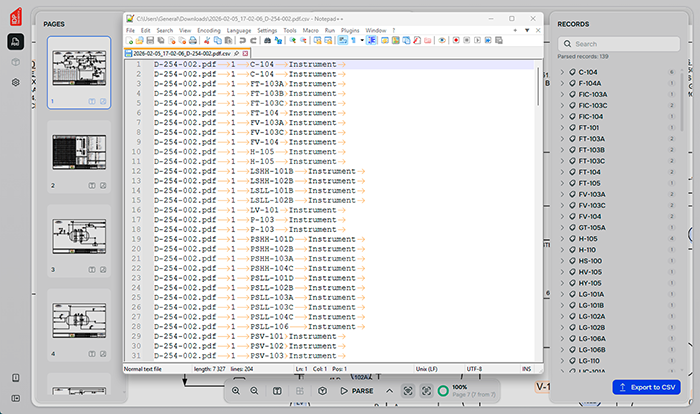Image resolution: width=700 pixels, height=414 pixels.
Task: Click the Print icon in Notepad++ toolbar
Action: [193, 41]
